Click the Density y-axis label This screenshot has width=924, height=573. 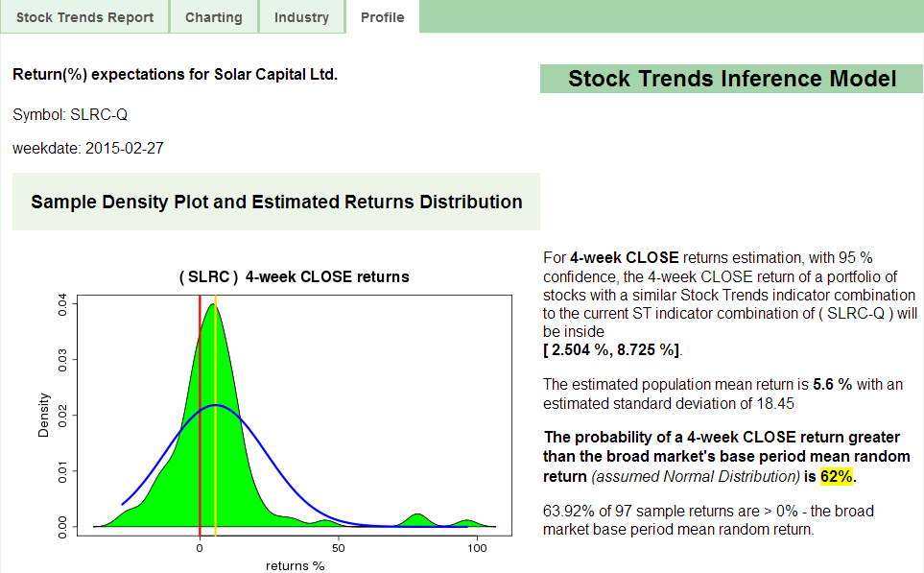coord(43,415)
